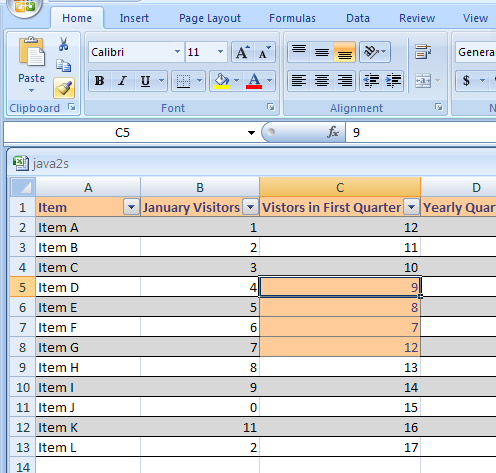The image size is (496, 473).
Task: Open filter dropdown for January Visitors
Action: coord(251,207)
